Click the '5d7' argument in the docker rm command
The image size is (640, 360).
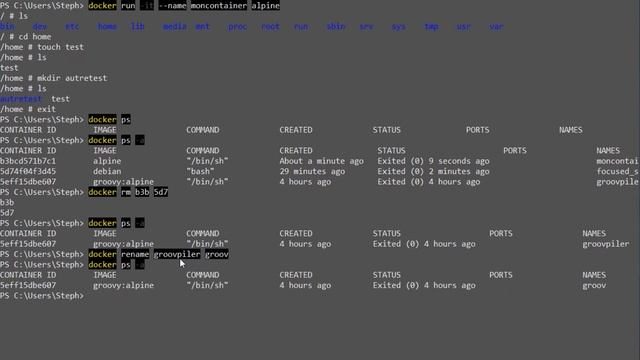161,192
